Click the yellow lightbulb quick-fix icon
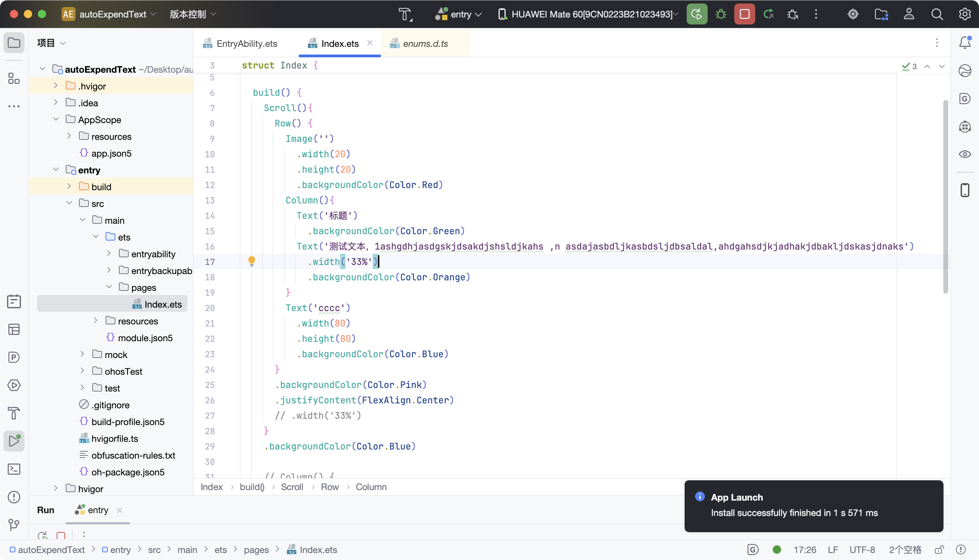 pos(252,261)
